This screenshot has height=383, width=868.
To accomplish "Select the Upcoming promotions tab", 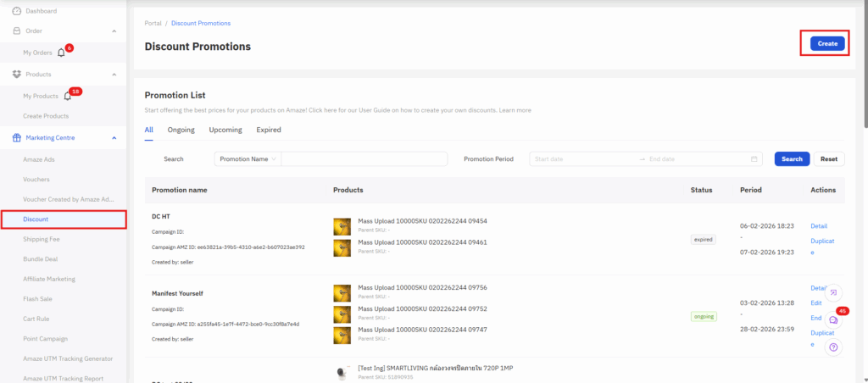I will (x=225, y=130).
